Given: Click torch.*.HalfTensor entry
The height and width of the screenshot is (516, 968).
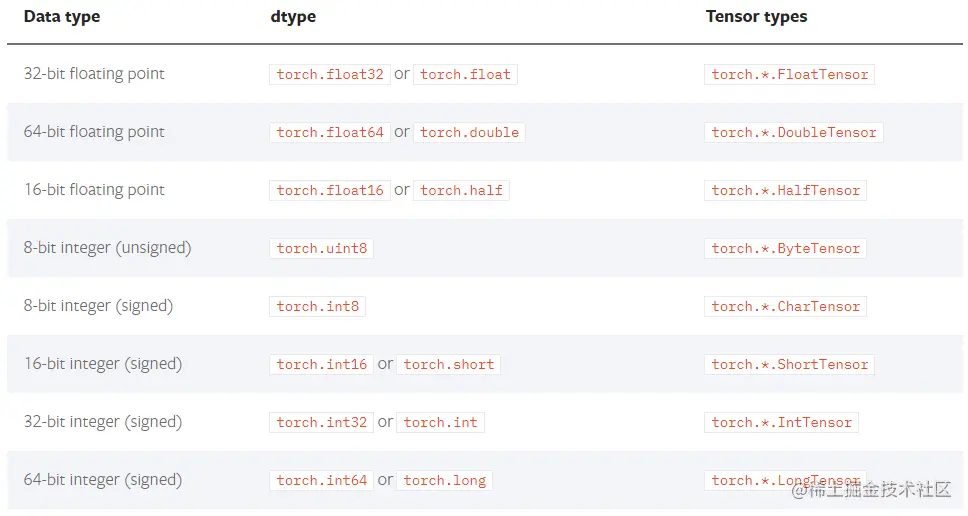Looking at the screenshot, I should click(785, 191).
